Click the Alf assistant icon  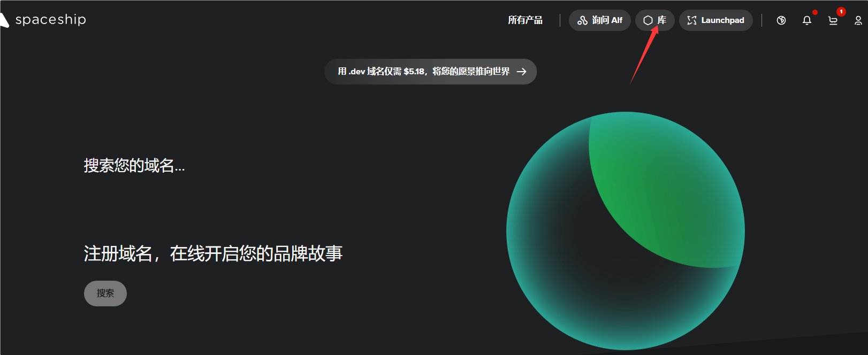coord(582,20)
